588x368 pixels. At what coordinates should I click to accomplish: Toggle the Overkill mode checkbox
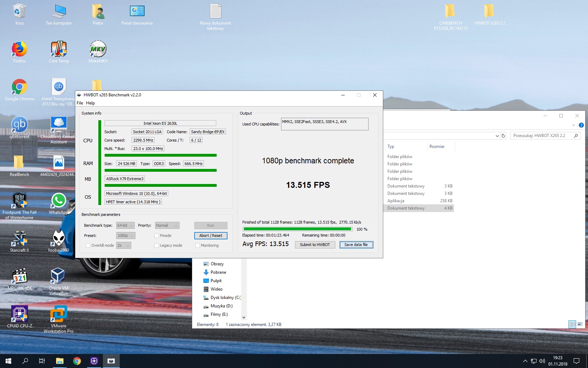coord(88,245)
